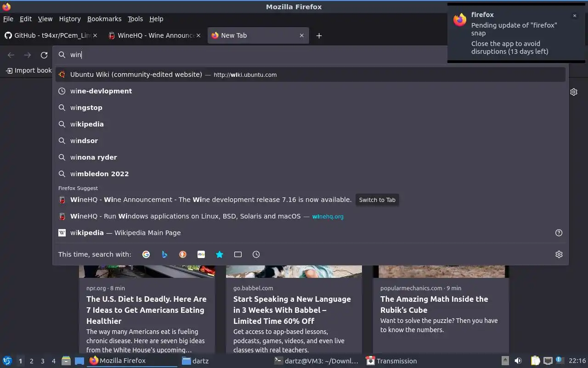Open new tab page personalize gear icon
The height and width of the screenshot is (368, 588).
[574, 92]
